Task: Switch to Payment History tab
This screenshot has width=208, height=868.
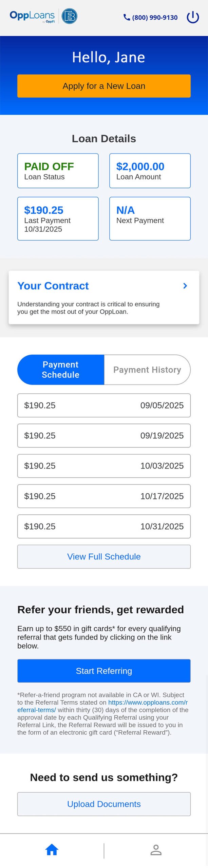Action: (x=147, y=370)
